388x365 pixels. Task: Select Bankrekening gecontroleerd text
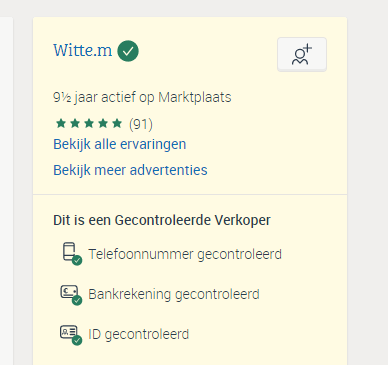[174, 294]
